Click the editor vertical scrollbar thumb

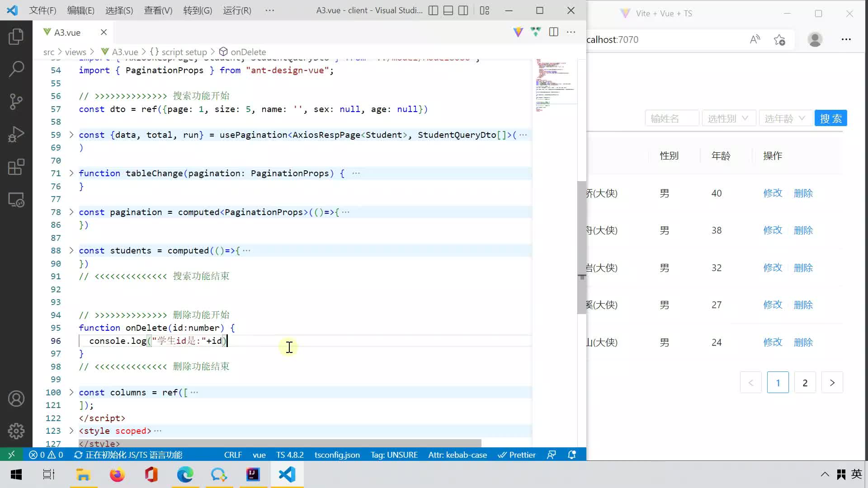coord(582,248)
